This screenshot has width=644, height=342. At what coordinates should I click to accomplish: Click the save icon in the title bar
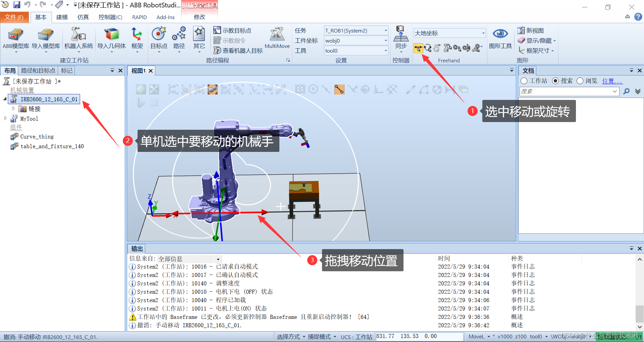16,5
